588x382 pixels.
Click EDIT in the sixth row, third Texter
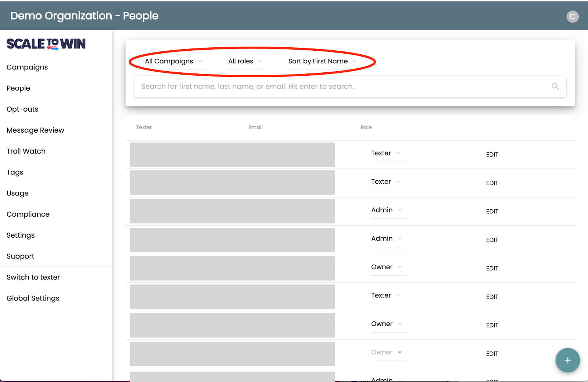coord(492,297)
